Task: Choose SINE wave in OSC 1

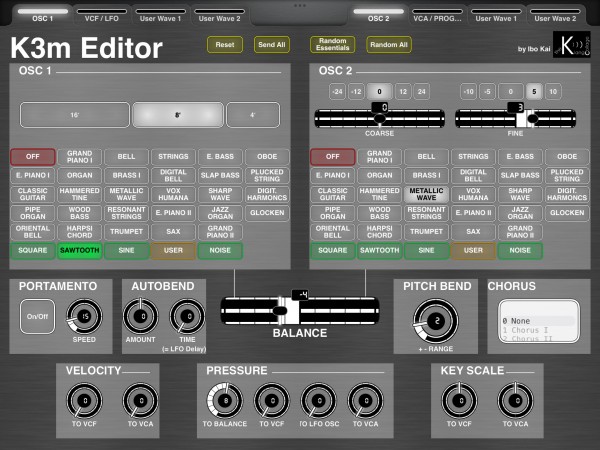Action: pyautogui.click(x=126, y=250)
